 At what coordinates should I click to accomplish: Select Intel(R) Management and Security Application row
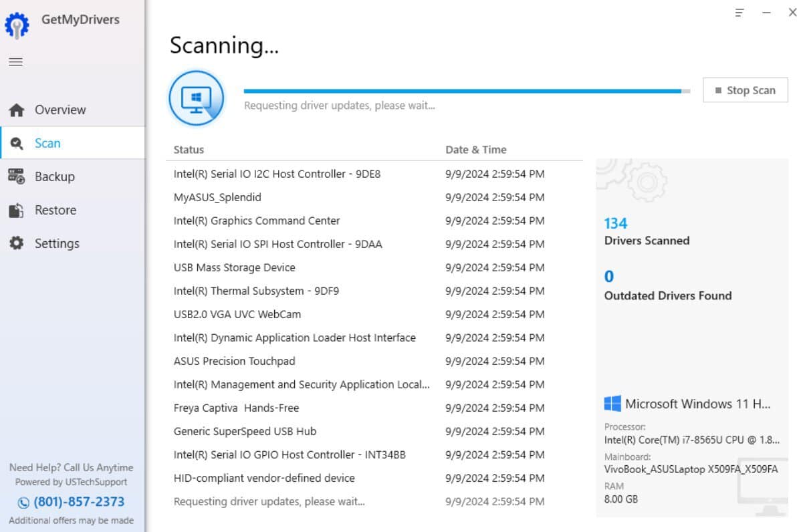(x=374, y=384)
